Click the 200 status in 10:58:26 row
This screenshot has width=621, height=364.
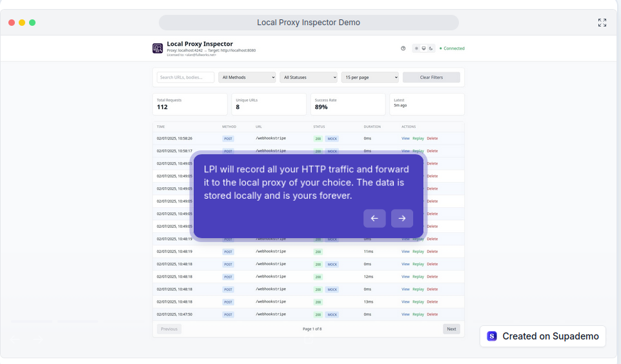point(318,139)
